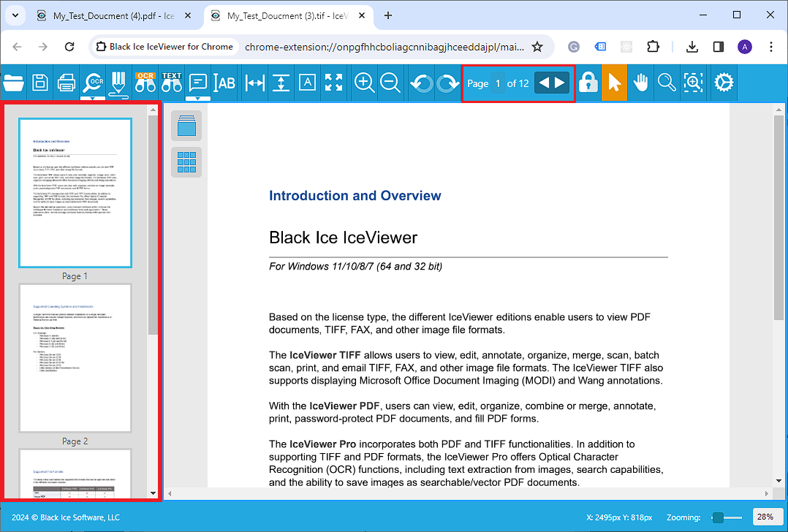
Task: Expand the OCR tool dropdown arrow
Action: coord(94,99)
